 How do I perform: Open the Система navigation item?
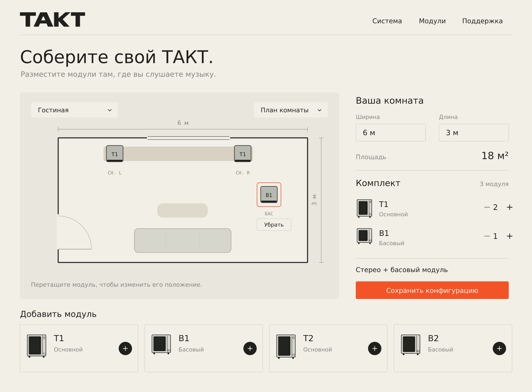pos(387,21)
